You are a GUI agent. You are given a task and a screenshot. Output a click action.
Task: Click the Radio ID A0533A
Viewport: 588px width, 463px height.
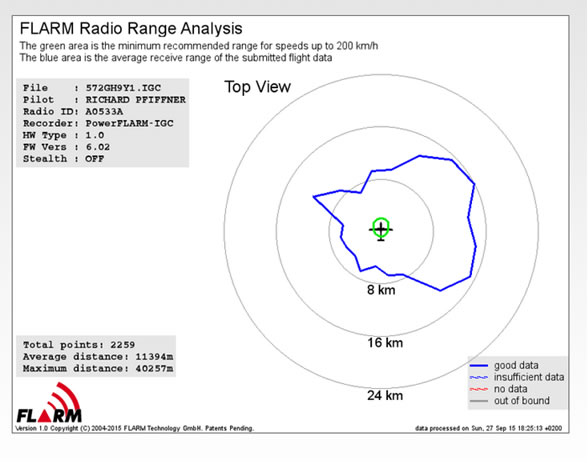click(104, 112)
